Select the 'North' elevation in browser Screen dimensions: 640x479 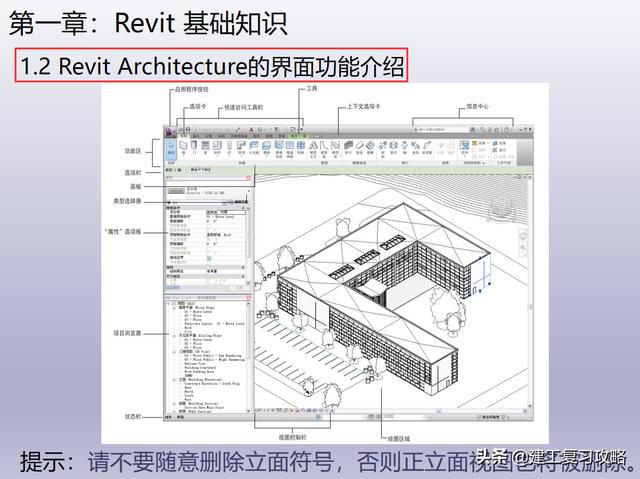tap(189, 392)
